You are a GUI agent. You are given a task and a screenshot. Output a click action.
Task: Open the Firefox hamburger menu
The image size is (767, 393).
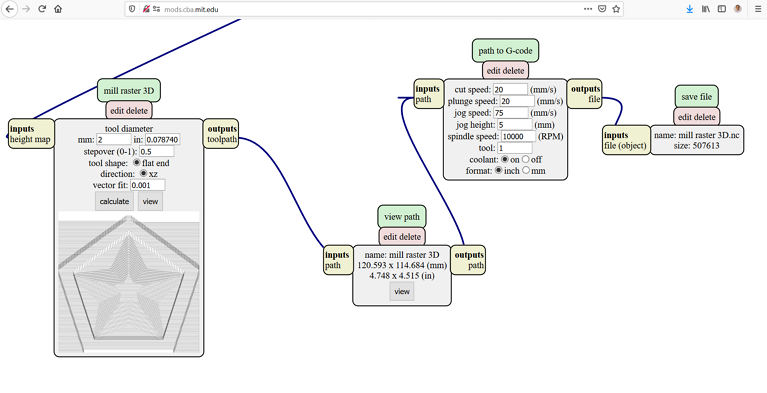pyautogui.click(x=758, y=9)
